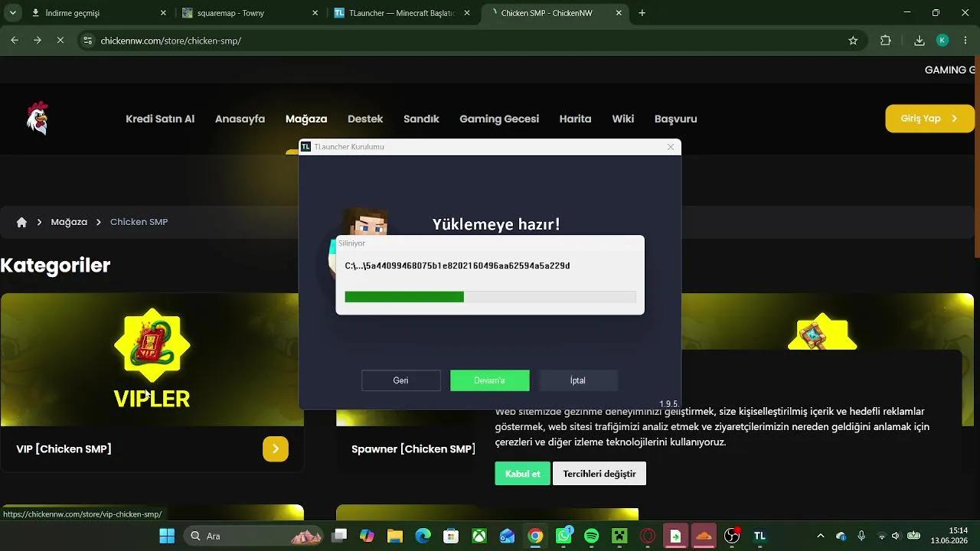Open Copilot from the taskbar

click(x=367, y=536)
